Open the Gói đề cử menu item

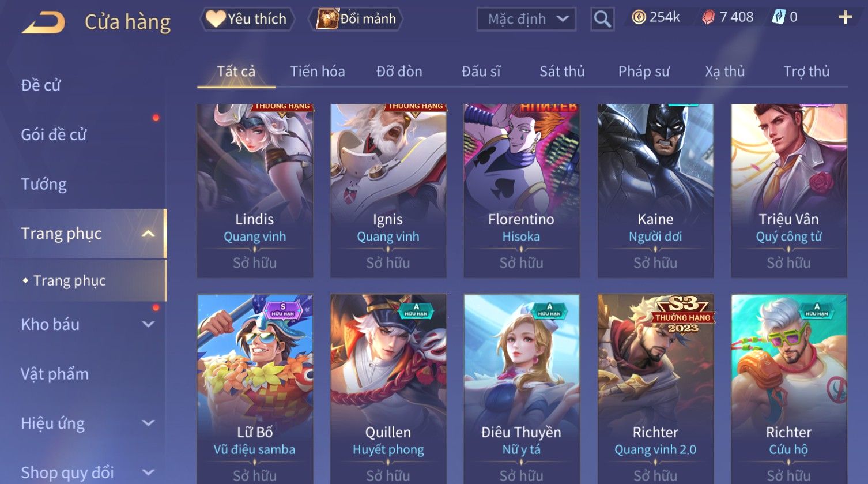point(54,134)
